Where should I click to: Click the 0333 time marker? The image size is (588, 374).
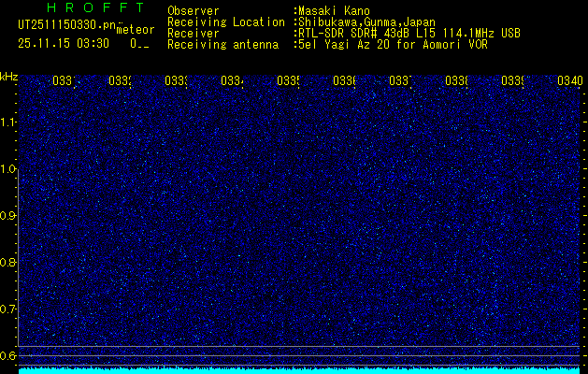pos(177,80)
